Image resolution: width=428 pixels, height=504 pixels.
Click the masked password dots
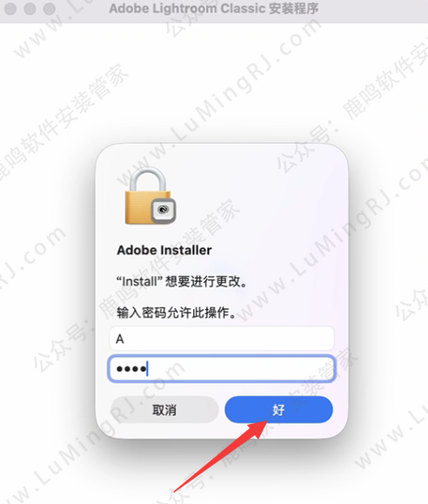click(131, 369)
